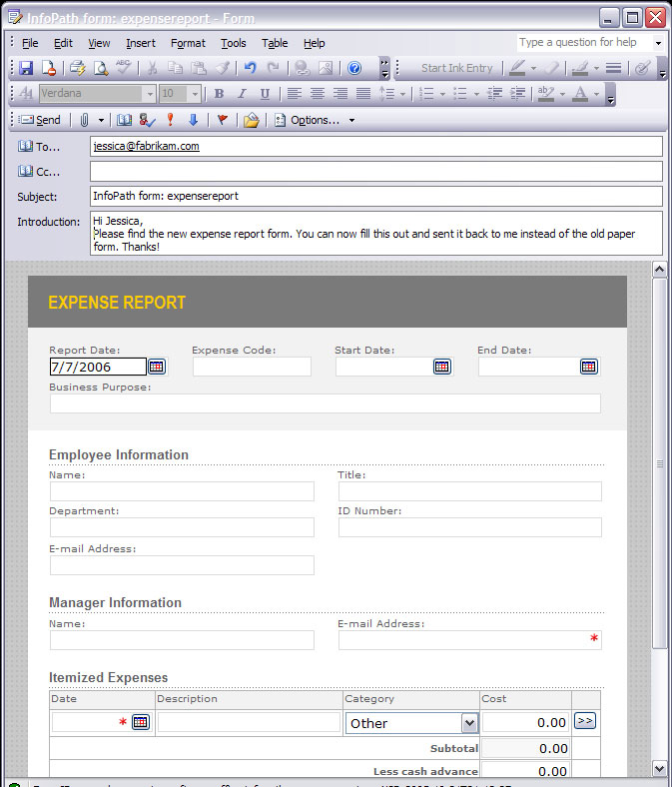Click the attach file paperclip icon
Viewport: 672px width, 787px height.
click(x=84, y=120)
